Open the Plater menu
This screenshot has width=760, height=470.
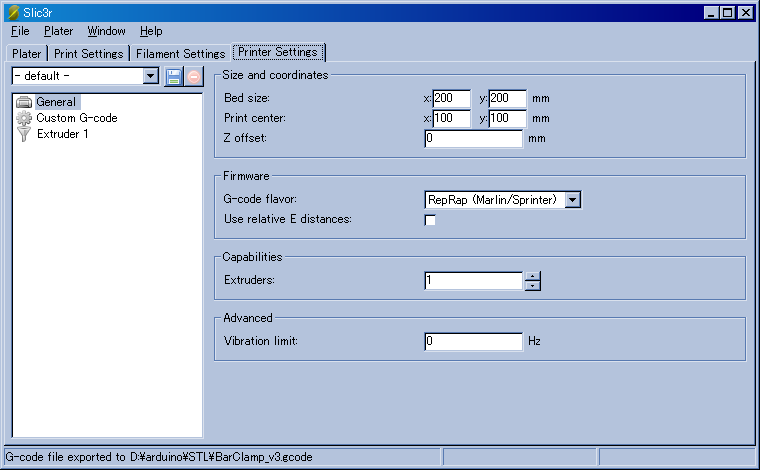pyautogui.click(x=58, y=31)
